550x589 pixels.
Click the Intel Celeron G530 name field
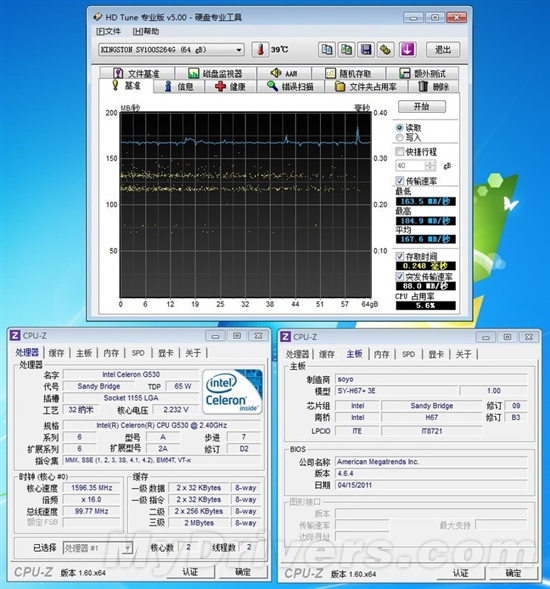coord(131,375)
